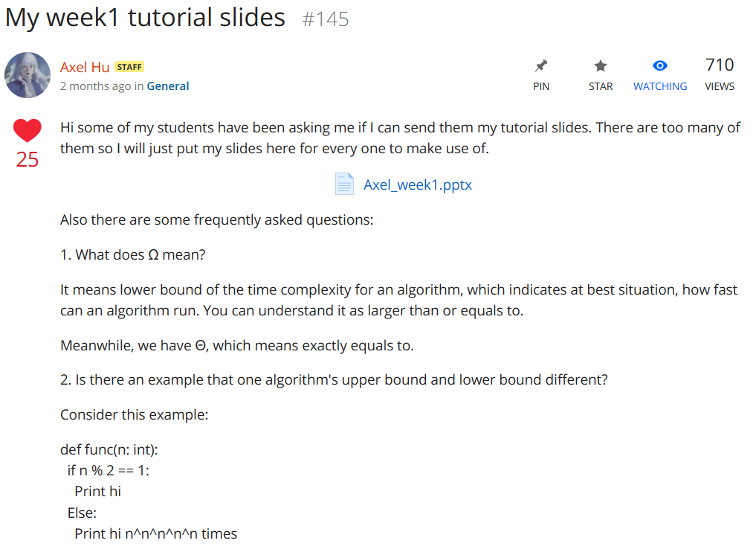Screen dimensions: 756x552
Task: Like the post with heart icon
Action: (27, 130)
